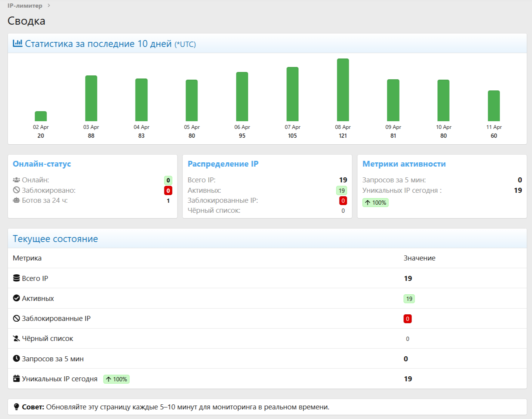Select the Метрики активности card heading
The height and width of the screenshot is (419, 532).
tap(404, 164)
